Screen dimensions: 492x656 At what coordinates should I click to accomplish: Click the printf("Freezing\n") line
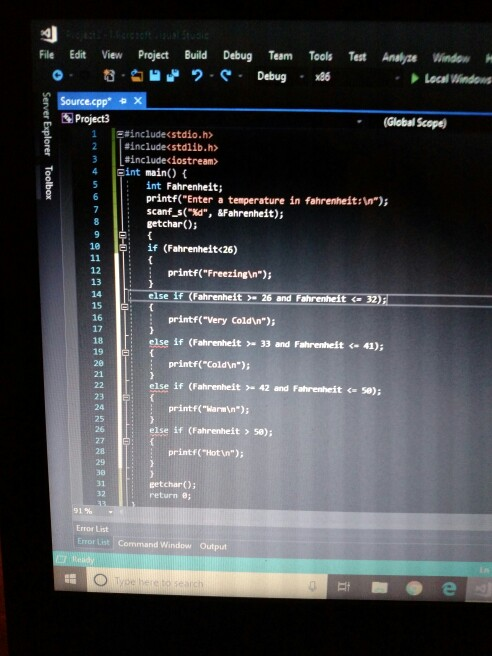pyautogui.click(x=220, y=274)
